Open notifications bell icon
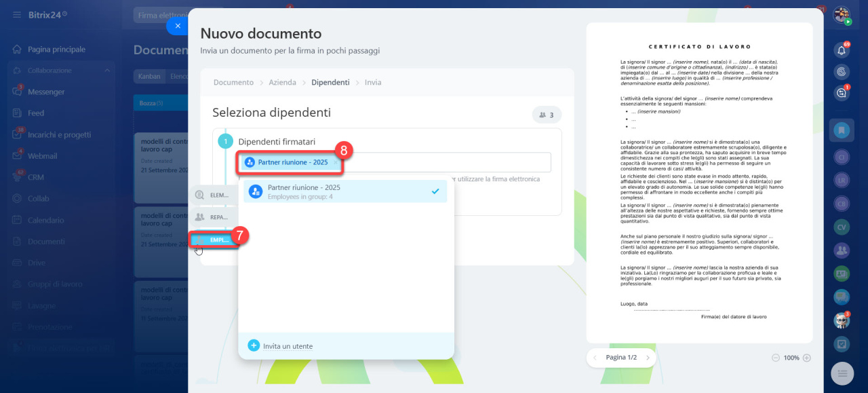The width and height of the screenshot is (868, 393). [x=842, y=50]
